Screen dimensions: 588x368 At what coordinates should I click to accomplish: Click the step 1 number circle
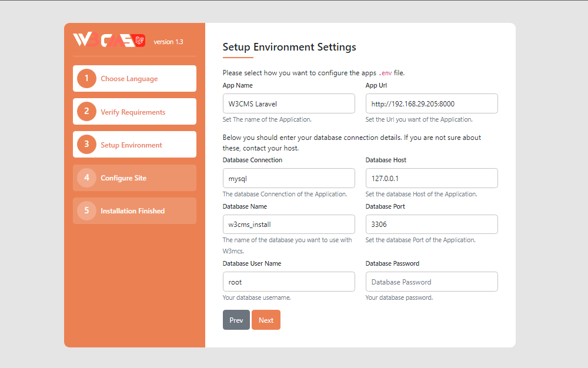(x=86, y=78)
